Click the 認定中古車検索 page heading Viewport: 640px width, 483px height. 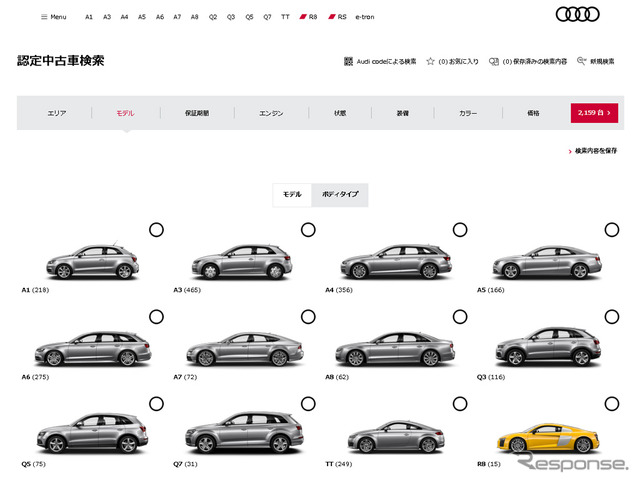pos(60,60)
